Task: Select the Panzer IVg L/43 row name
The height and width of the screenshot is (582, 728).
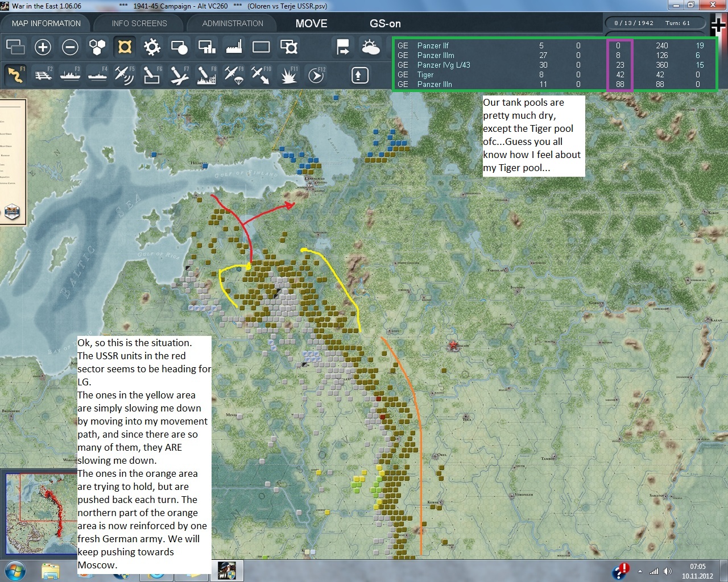Action: point(444,65)
